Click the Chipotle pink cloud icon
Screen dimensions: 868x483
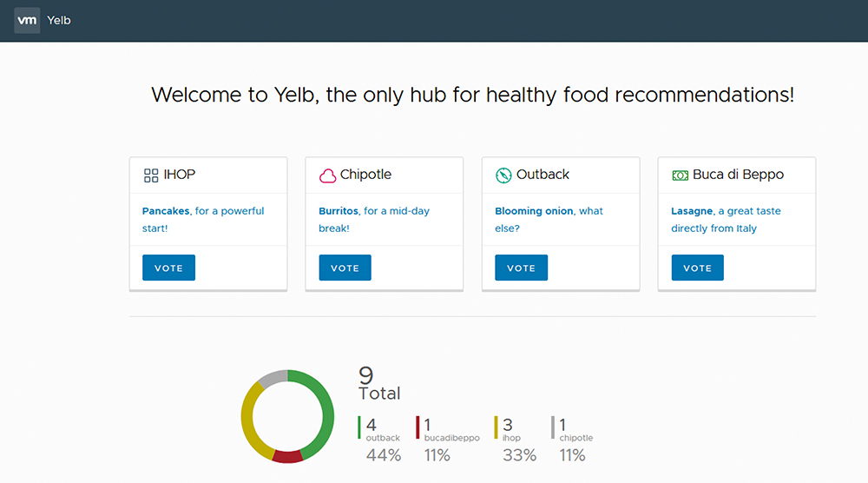[327, 175]
